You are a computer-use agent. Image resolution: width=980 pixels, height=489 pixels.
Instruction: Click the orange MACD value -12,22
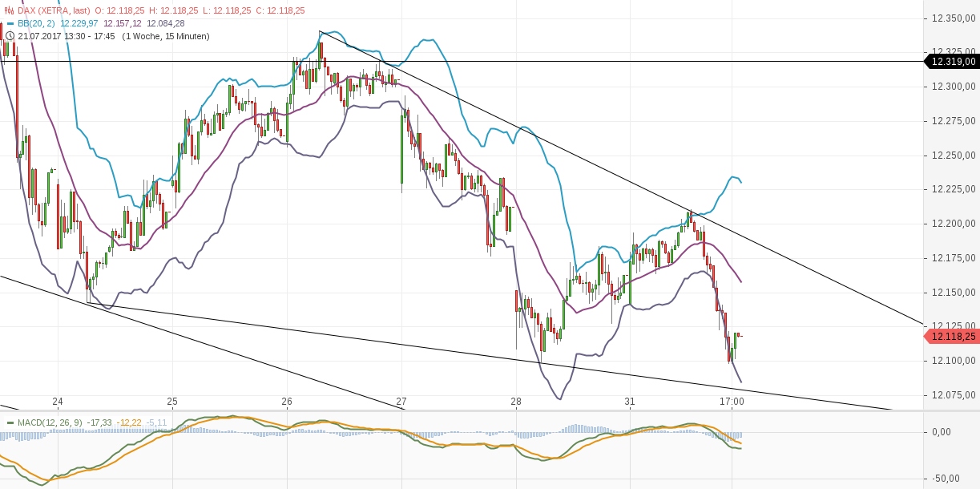(x=128, y=421)
